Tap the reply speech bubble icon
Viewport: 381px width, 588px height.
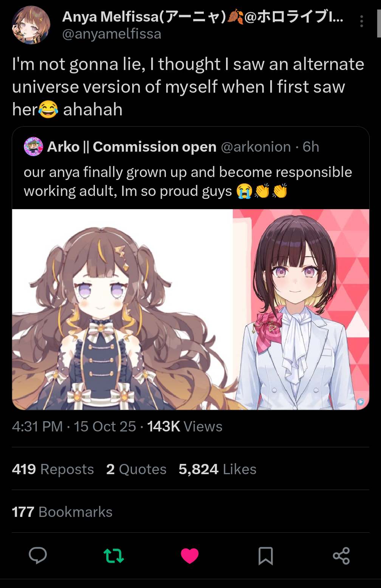pyautogui.click(x=38, y=555)
